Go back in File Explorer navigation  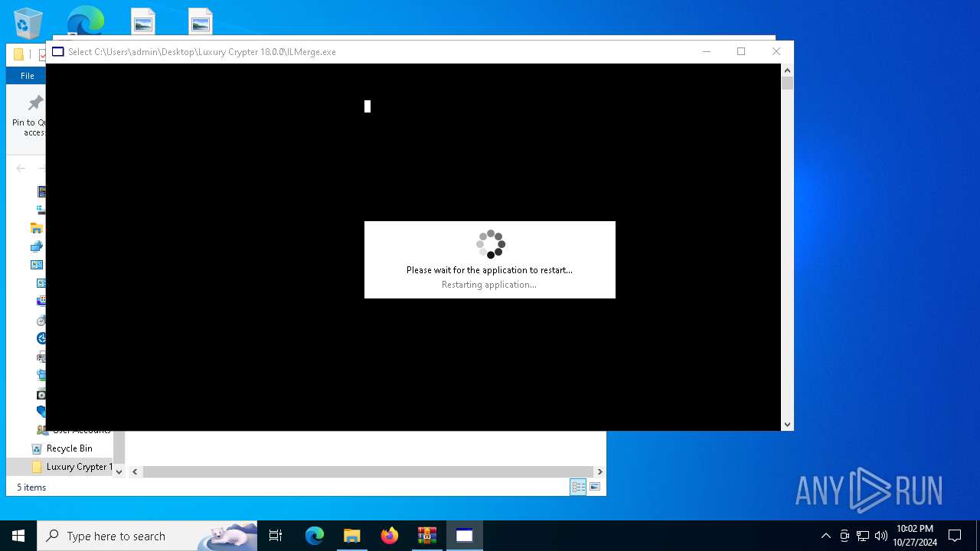pos(21,168)
